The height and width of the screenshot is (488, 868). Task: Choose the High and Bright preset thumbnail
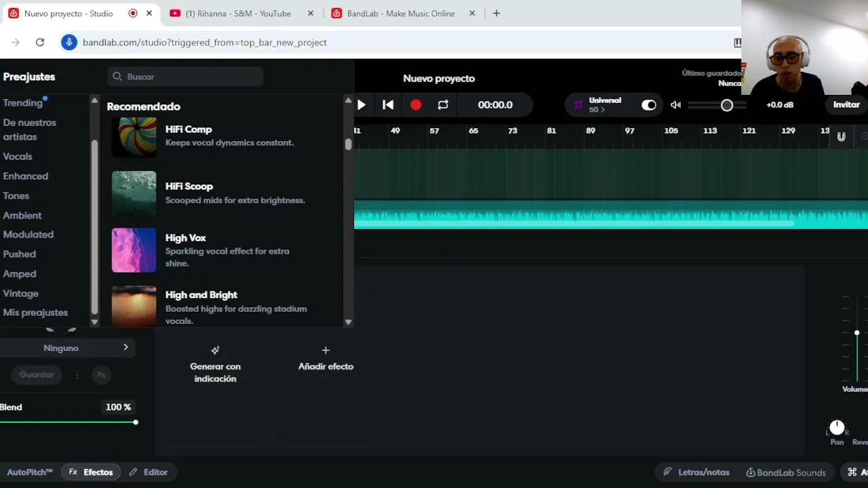click(134, 306)
